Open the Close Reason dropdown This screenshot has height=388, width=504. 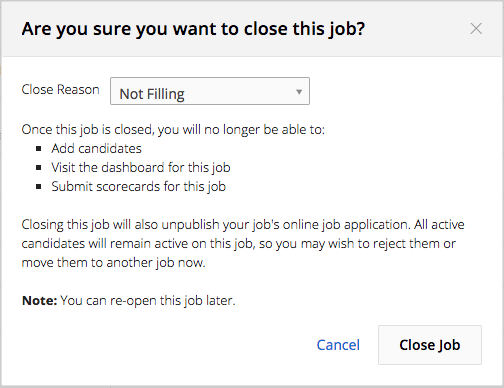click(210, 91)
